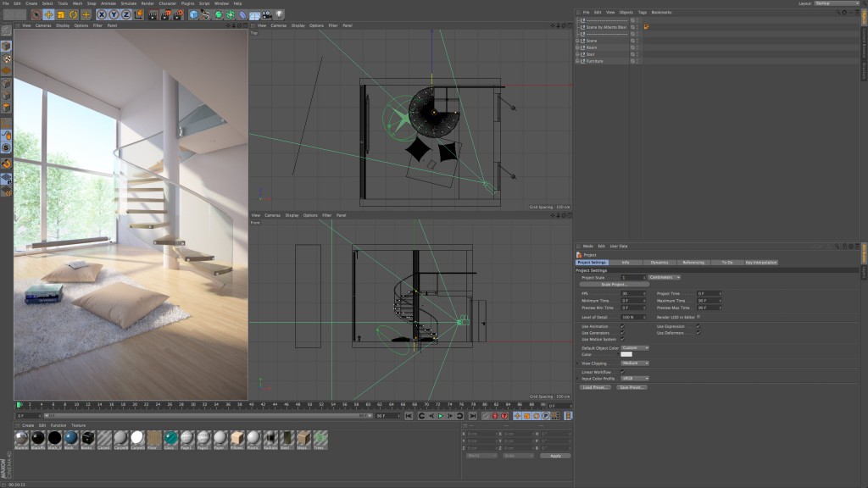Open the Key Interpolation tab
868x488 pixels.
pos(761,263)
